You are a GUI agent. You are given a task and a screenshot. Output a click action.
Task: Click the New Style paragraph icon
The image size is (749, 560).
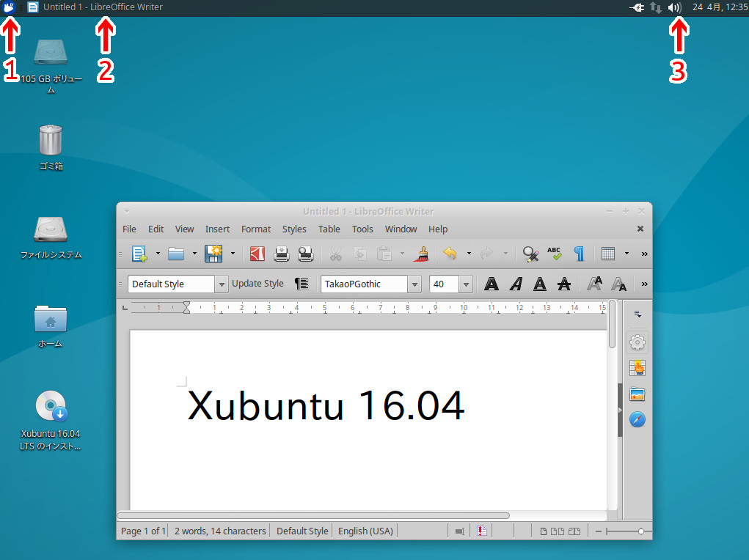(x=302, y=284)
